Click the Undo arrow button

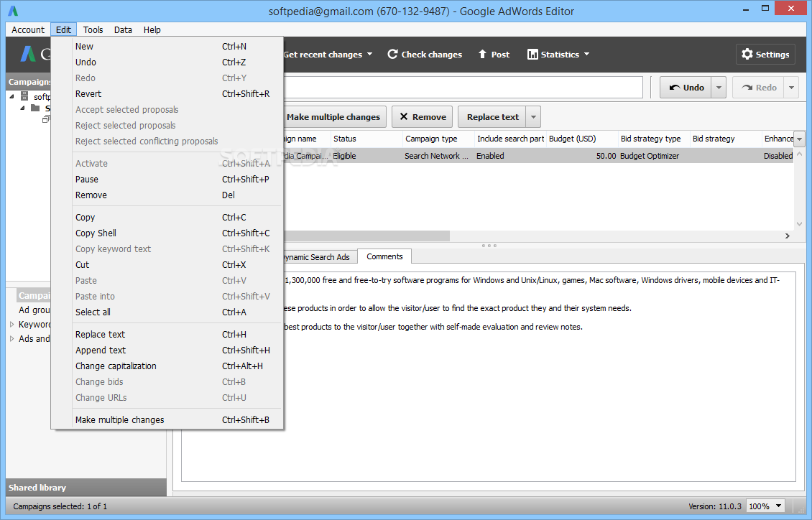pos(686,88)
